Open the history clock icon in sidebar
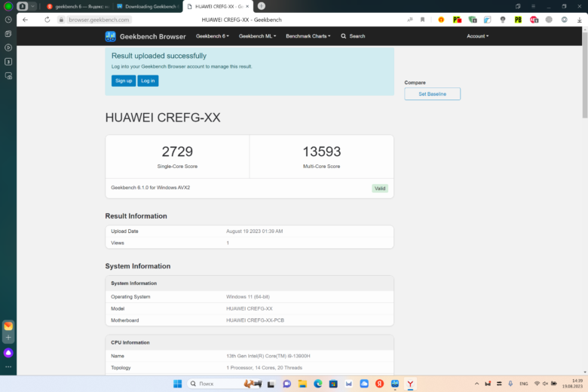 tap(8, 20)
